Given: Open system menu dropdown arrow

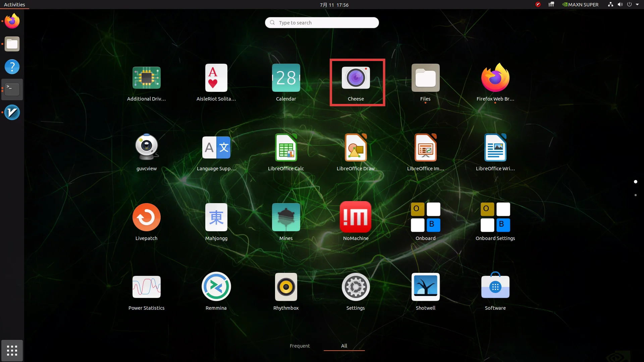Looking at the screenshot, I should [637, 5].
